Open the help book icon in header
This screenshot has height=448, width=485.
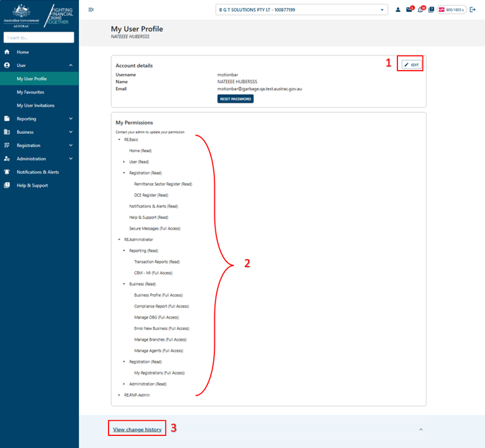click(431, 9)
